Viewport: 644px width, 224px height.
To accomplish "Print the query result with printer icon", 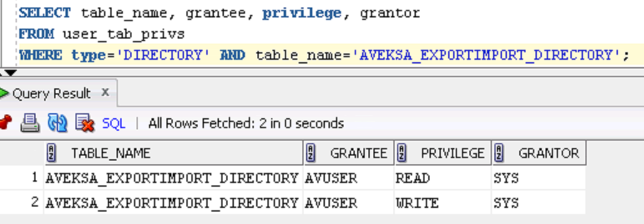I will pyautogui.click(x=30, y=123).
